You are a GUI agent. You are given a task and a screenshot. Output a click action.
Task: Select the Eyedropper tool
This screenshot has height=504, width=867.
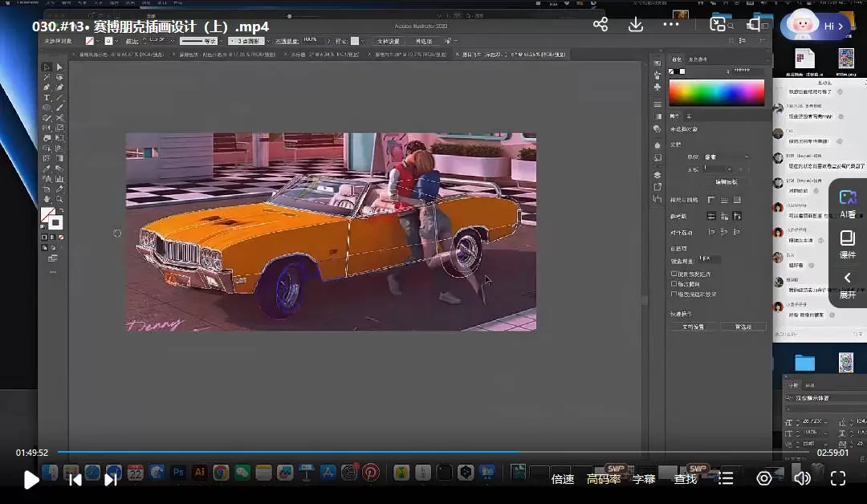point(47,169)
